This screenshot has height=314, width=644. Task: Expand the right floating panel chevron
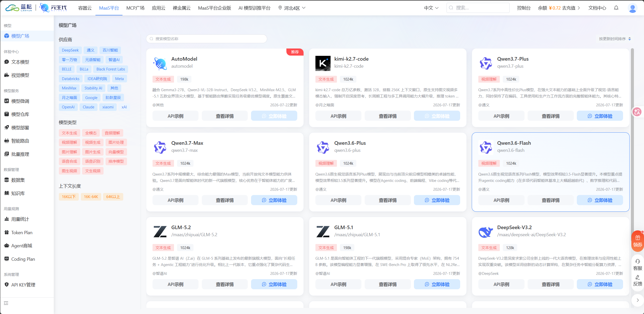(637, 300)
